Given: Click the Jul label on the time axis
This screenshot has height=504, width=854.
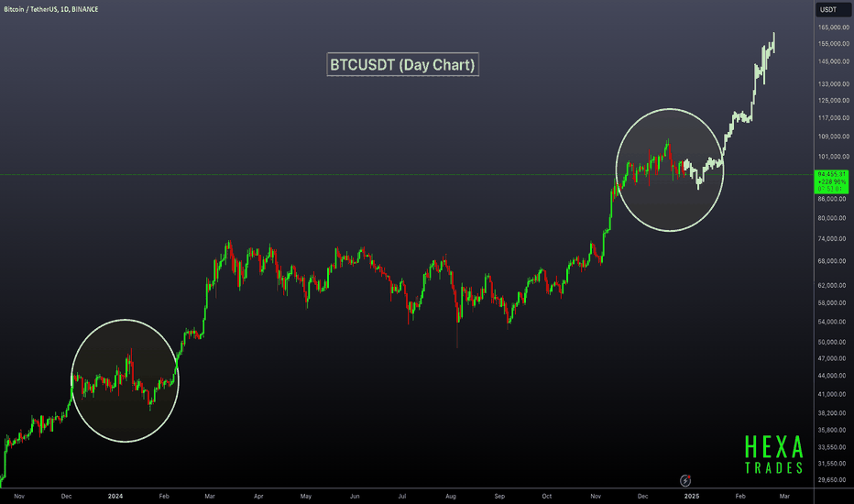Looking at the screenshot, I should (402, 497).
